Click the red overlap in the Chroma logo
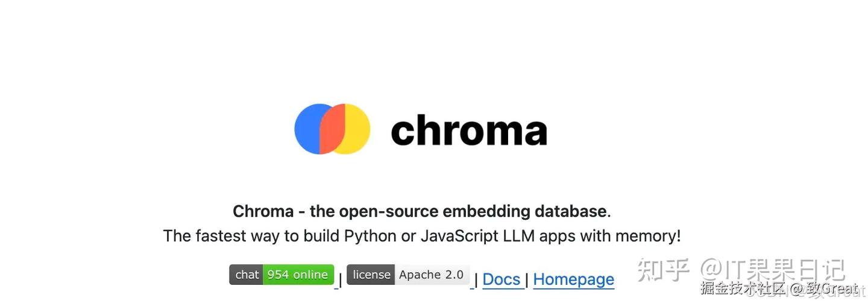 pyautogui.click(x=332, y=129)
